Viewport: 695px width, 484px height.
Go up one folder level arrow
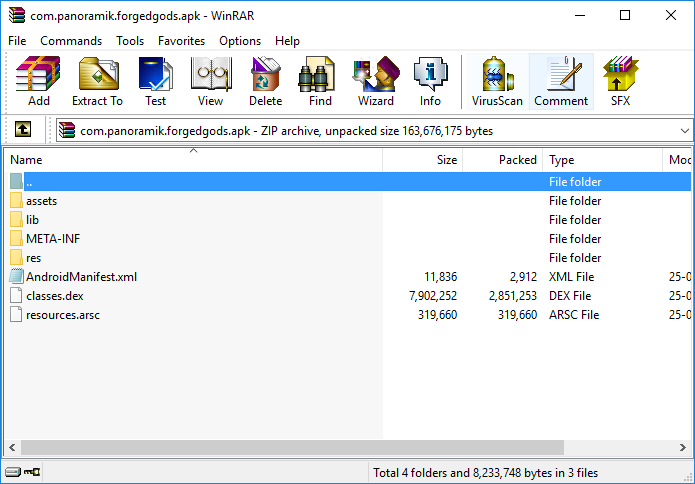(23, 130)
